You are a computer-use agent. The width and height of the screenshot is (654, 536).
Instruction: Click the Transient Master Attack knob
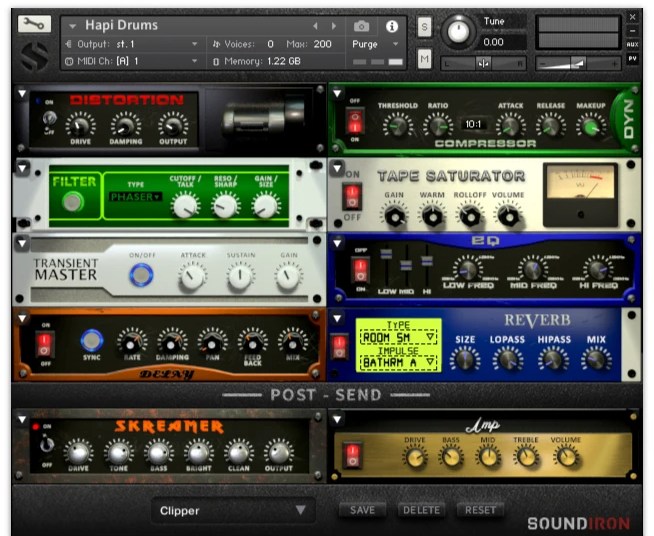192,277
